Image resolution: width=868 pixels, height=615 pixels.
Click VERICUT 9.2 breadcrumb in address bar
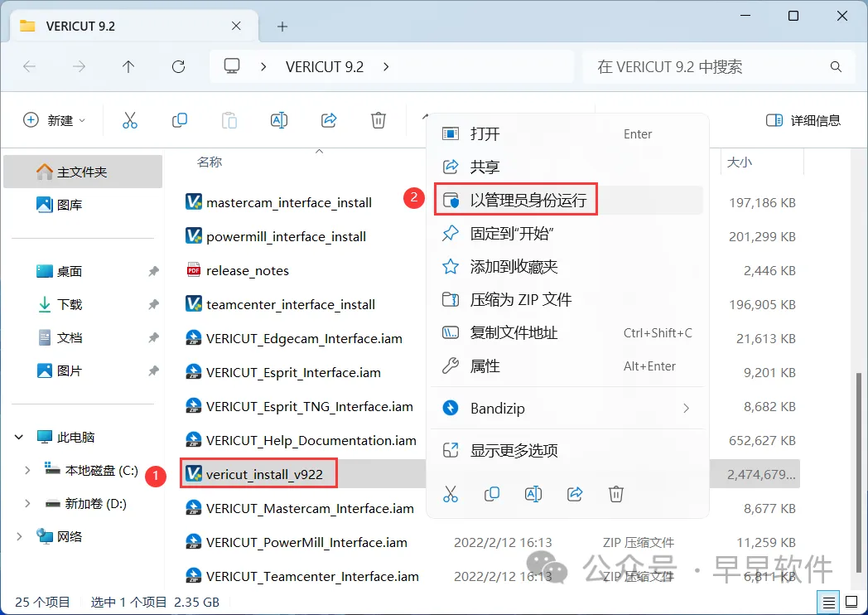[325, 67]
